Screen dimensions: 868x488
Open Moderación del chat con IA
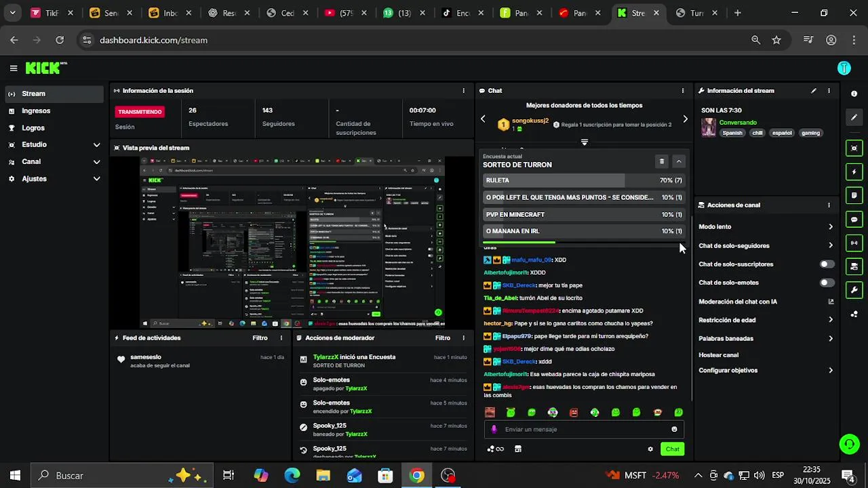pos(766,302)
